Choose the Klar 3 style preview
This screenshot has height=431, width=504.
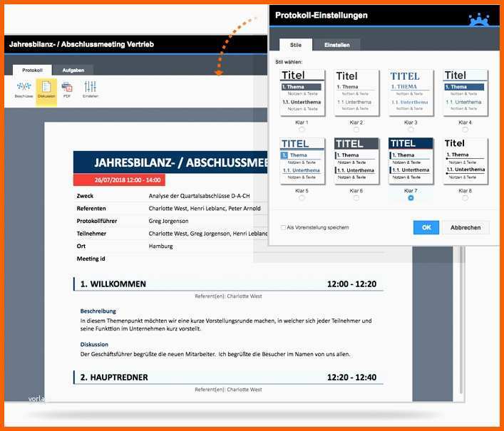coord(410,93)
